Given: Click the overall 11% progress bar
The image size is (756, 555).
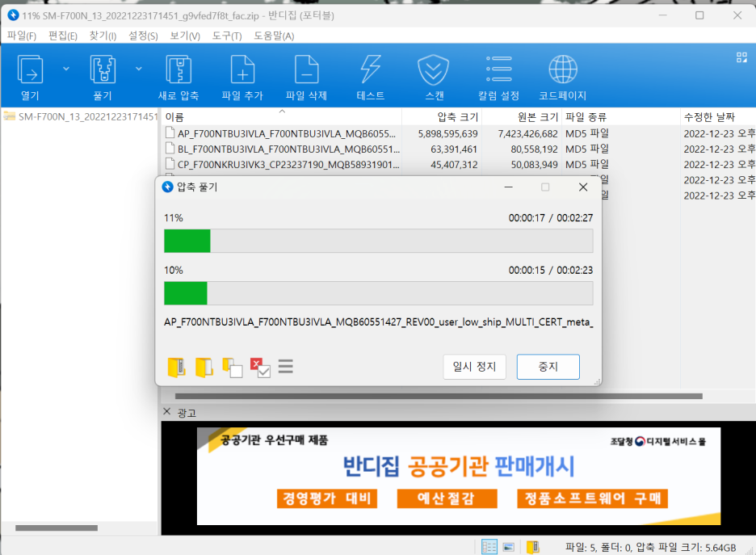Looking at the screenshot, I should 379,241.
